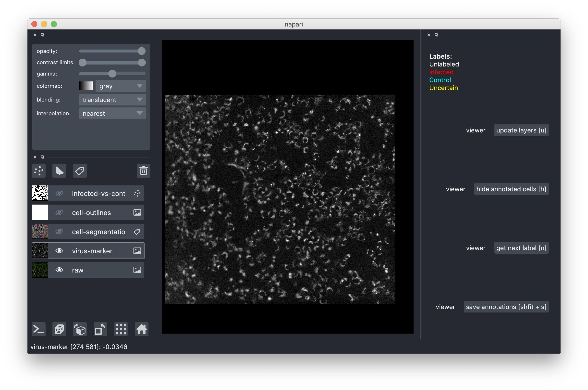
Task: Open the console toggle button
Action: click(39, 329)
